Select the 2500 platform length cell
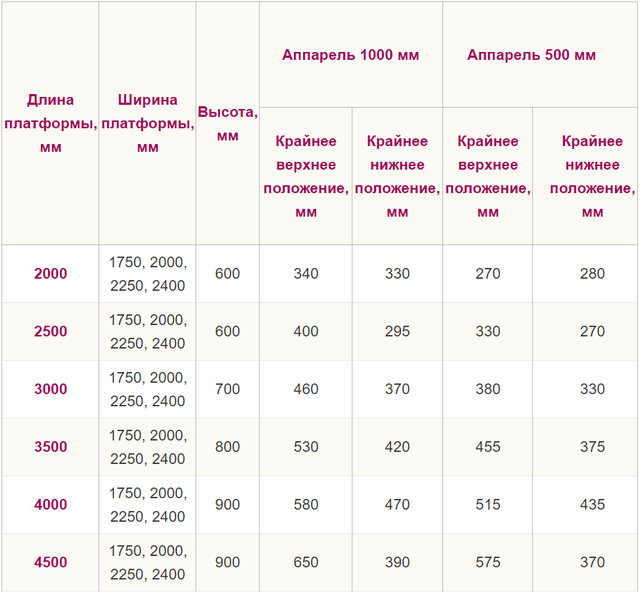Viewport: 640px width, 593px height. point(50,332)
